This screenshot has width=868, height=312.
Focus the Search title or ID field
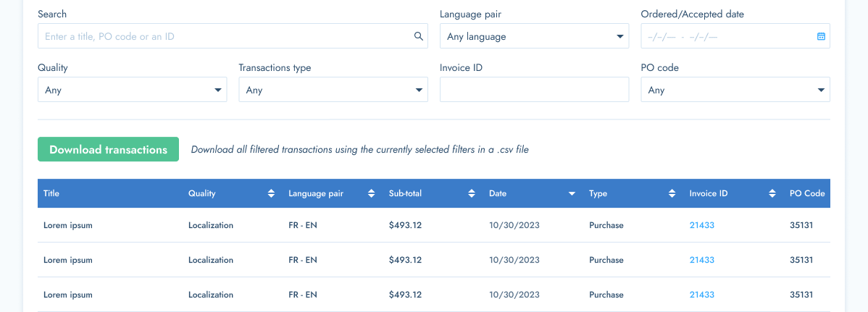click(233, 36)
